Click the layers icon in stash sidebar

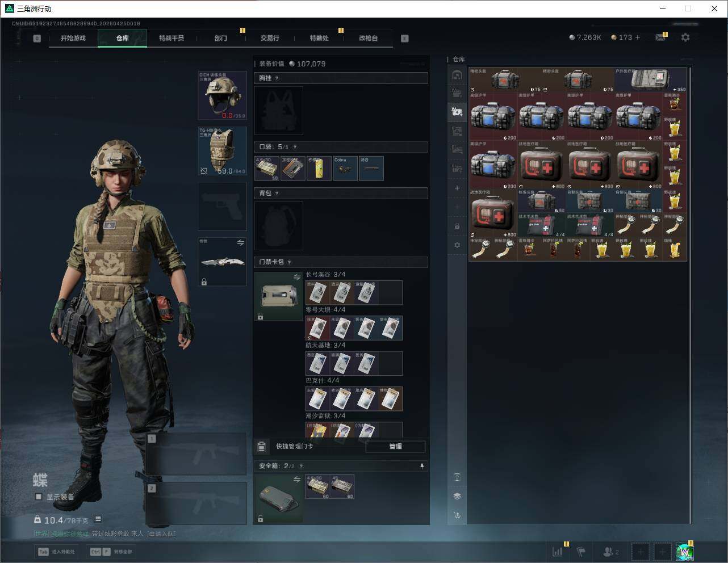click(x=457, y=496)
